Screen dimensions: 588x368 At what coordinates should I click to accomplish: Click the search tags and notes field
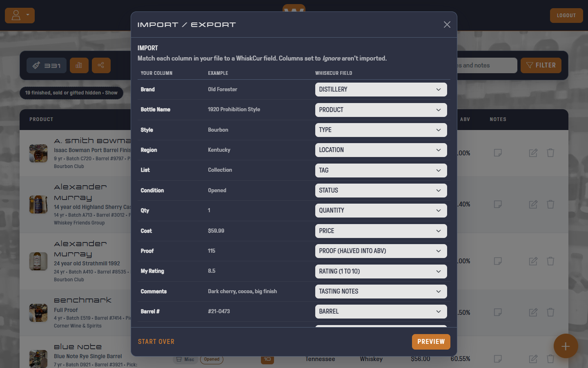487,65
